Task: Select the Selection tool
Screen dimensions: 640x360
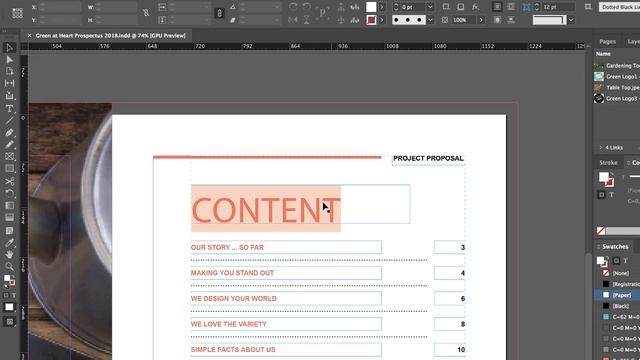Action: click(x=9, y=47)
